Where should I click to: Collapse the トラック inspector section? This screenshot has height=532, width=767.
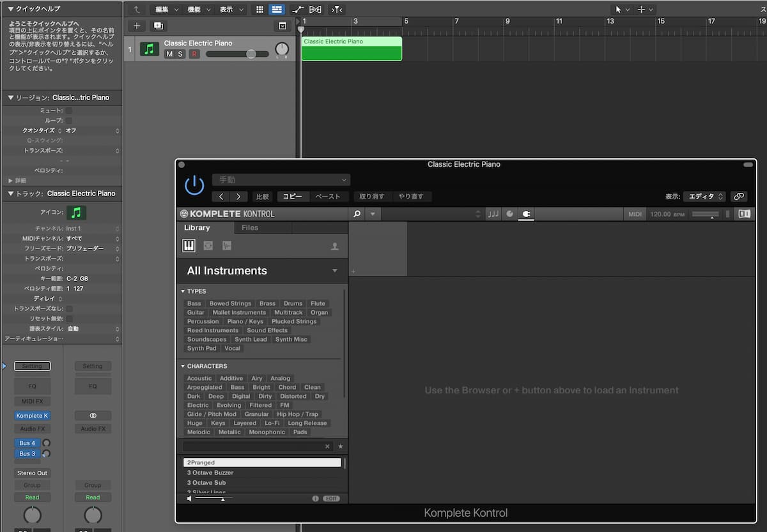point(10,194)
